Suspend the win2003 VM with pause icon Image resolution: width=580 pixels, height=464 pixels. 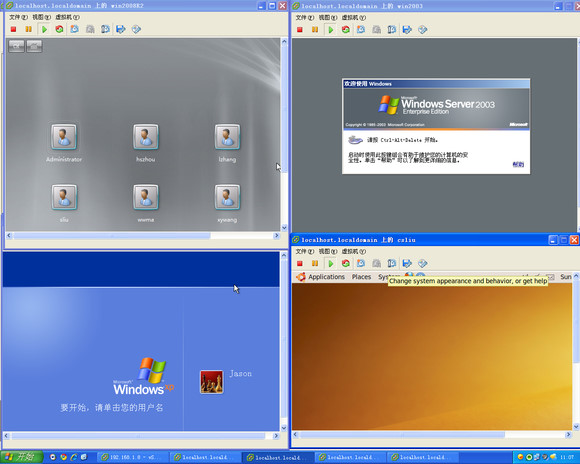tap(315, 30)
